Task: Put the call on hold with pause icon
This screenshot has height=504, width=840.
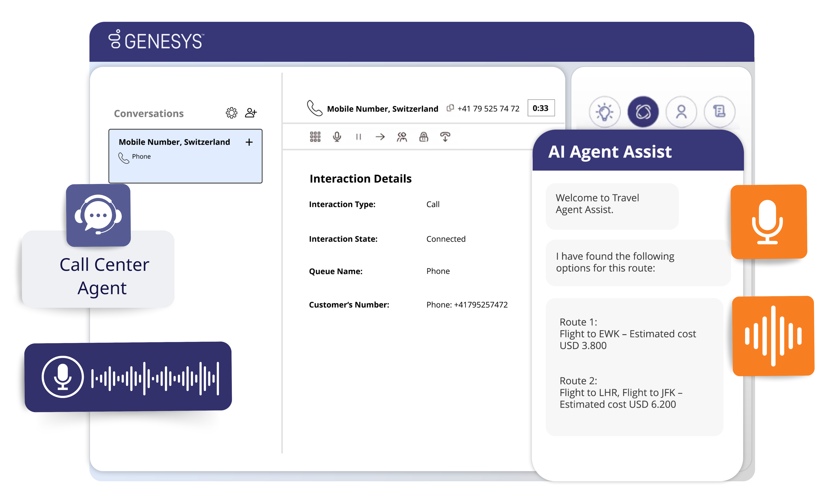Action: 358,137
